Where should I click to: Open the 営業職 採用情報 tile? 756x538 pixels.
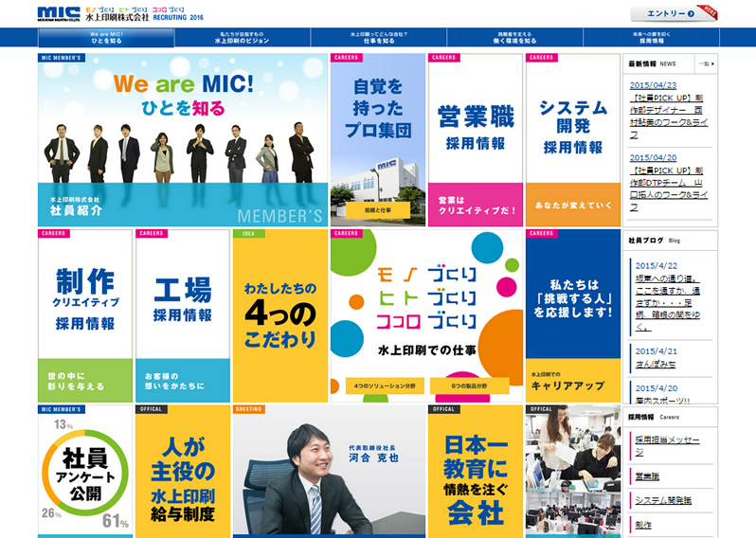tap(476, 140)
